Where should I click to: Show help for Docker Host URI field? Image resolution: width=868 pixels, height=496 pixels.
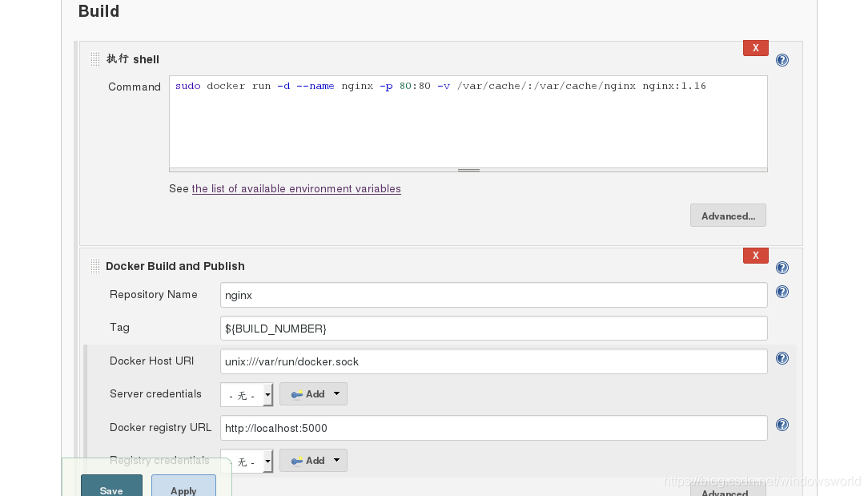click(x=782, y=358)
